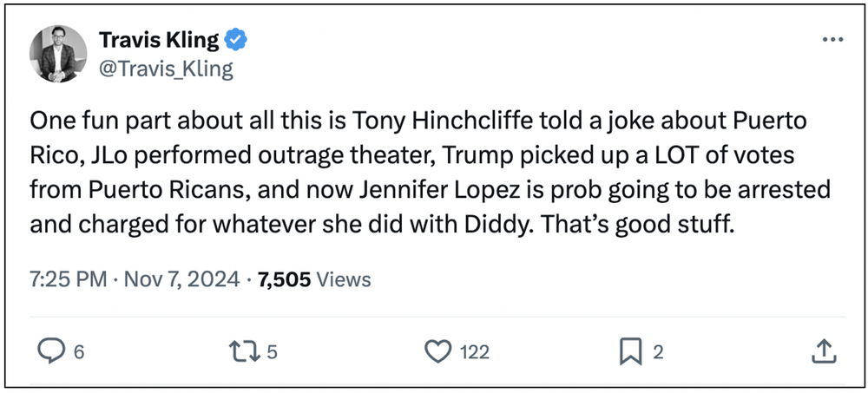The height and width of the screenshot is (393, 868).
Task: Click the reply count number 6
Action: point(79,351)
